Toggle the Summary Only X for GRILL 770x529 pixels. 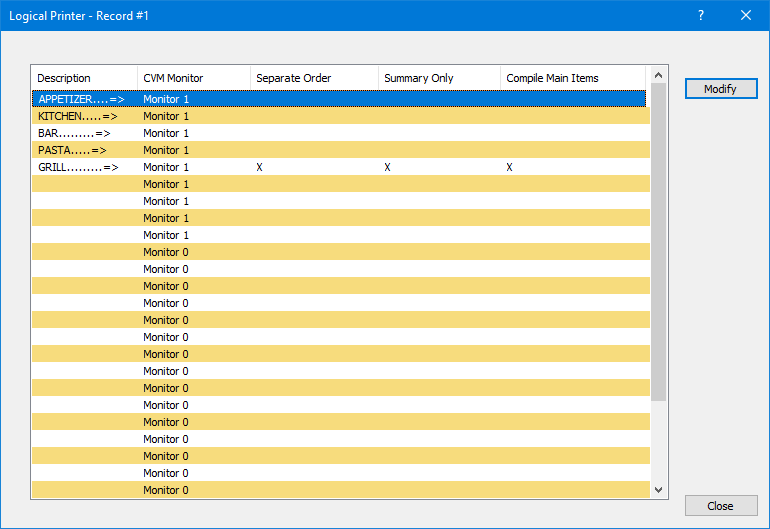(x=388, y=167)
